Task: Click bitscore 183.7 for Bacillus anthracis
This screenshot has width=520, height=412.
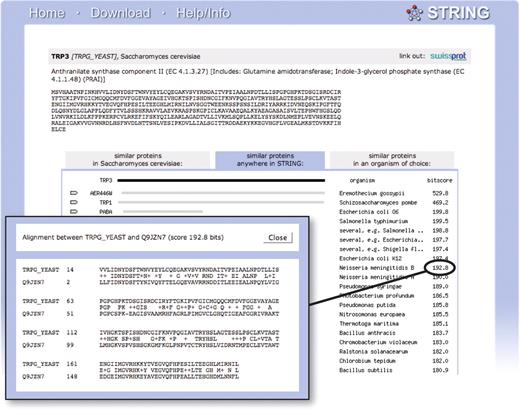Action: tap(440, 333)
